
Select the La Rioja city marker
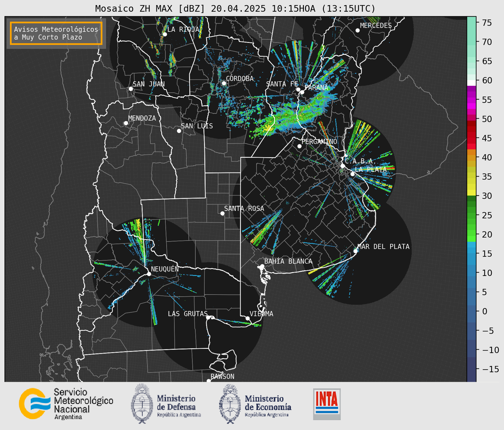tap(165, 34)
